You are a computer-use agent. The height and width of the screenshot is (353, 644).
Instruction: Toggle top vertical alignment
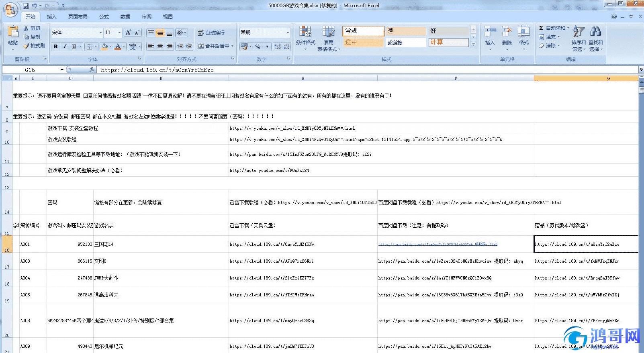pos(151,33)
